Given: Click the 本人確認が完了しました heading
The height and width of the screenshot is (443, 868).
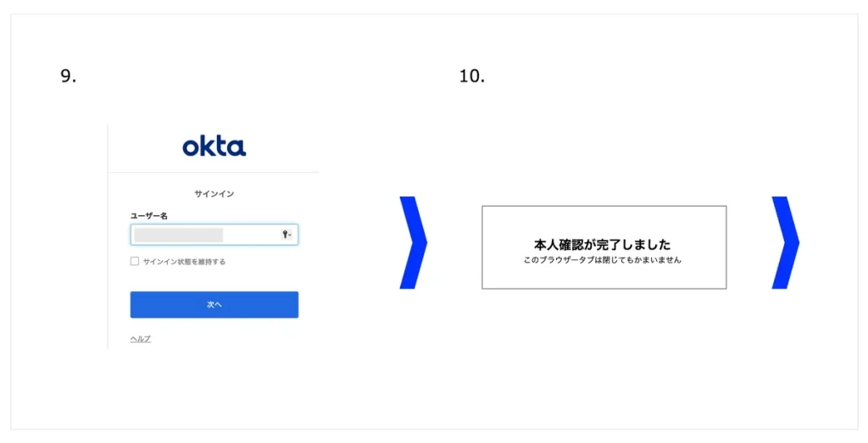Looking at the screenshot, I should (603, 245).
